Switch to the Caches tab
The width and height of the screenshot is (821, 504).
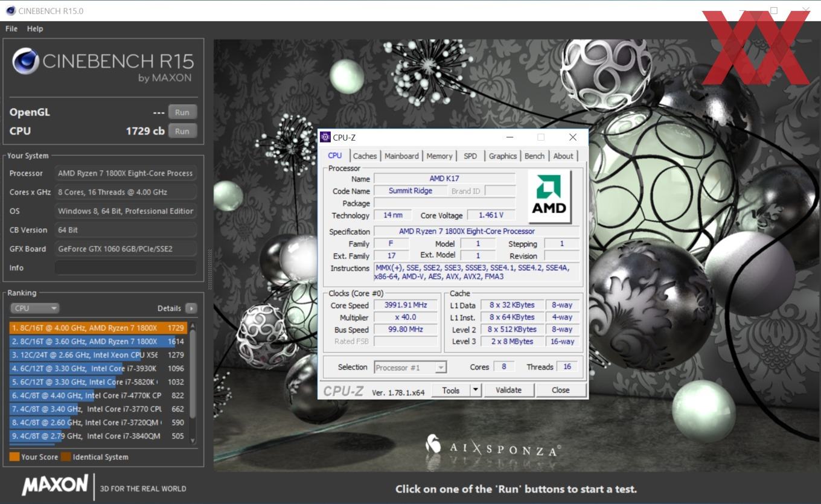[365, 156]
